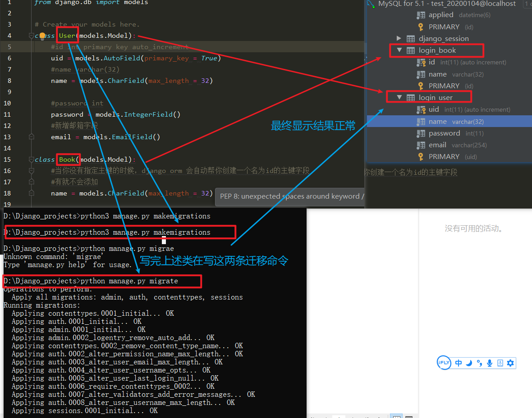Select the MySQL for 5.1 data source root

coord(447,4)
